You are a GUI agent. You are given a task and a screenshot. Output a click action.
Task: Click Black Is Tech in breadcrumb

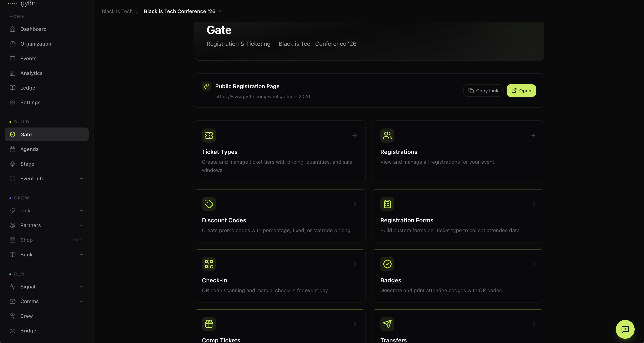[117, 11]
